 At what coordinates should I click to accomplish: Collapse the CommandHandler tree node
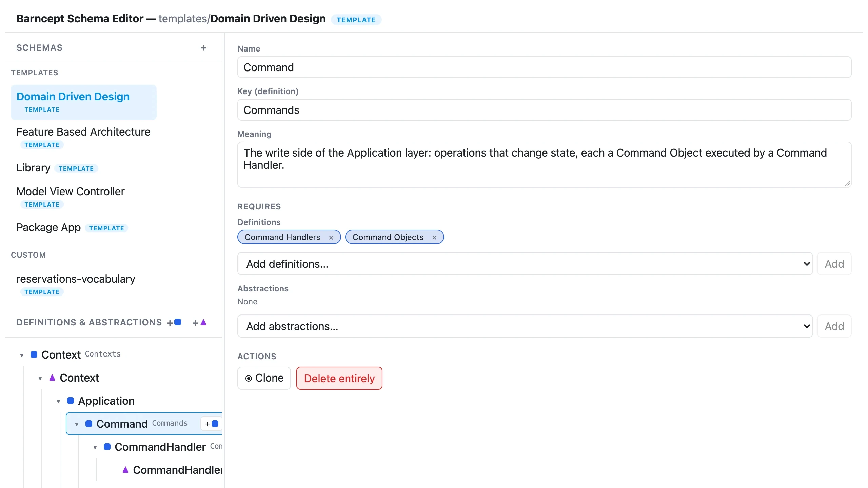pos(95,447)
